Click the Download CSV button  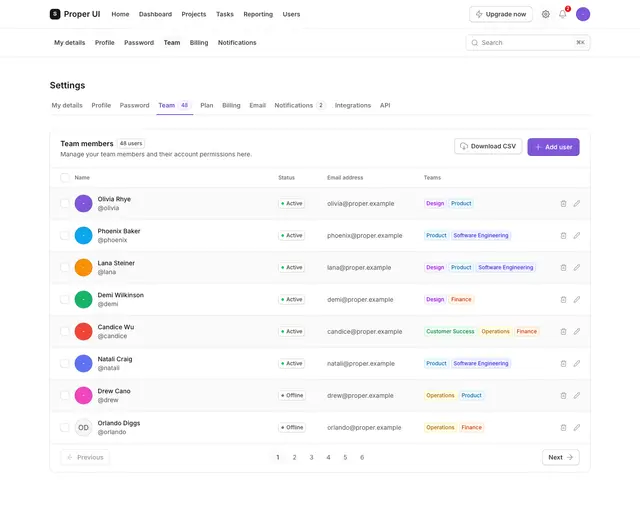[488, 146]
